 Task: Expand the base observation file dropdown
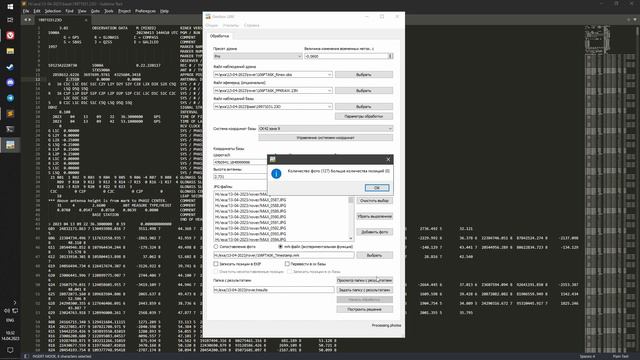329,107
